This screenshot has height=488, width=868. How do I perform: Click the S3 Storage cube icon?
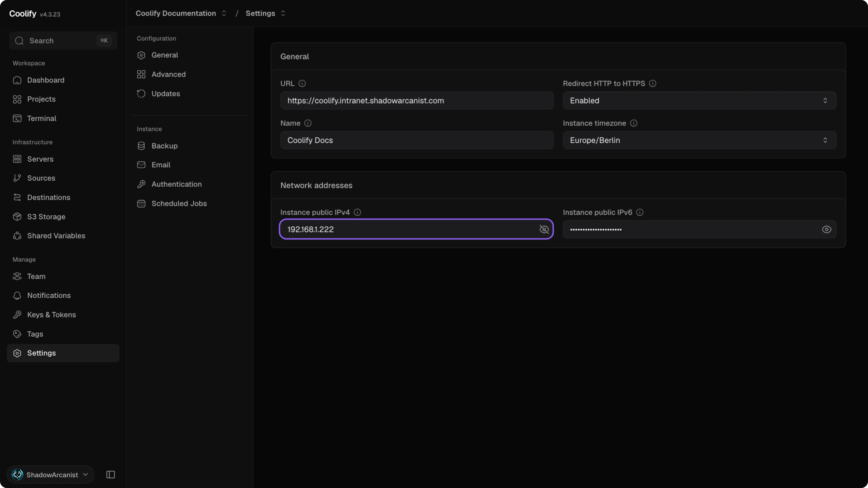click(17, 217)
